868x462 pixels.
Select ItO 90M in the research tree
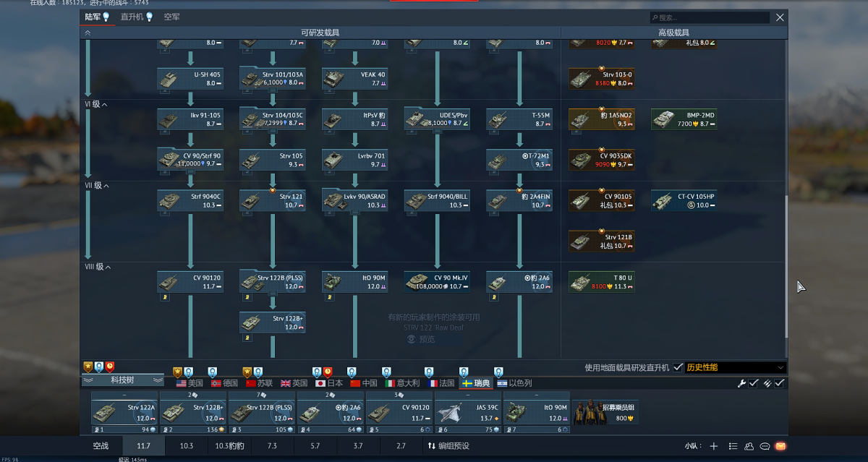tap(354, 281)
